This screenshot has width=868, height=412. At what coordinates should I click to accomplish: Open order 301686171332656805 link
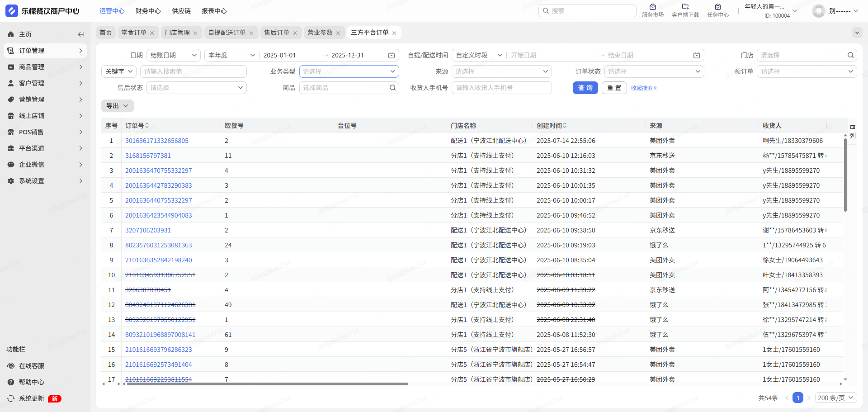coord(156,141)
